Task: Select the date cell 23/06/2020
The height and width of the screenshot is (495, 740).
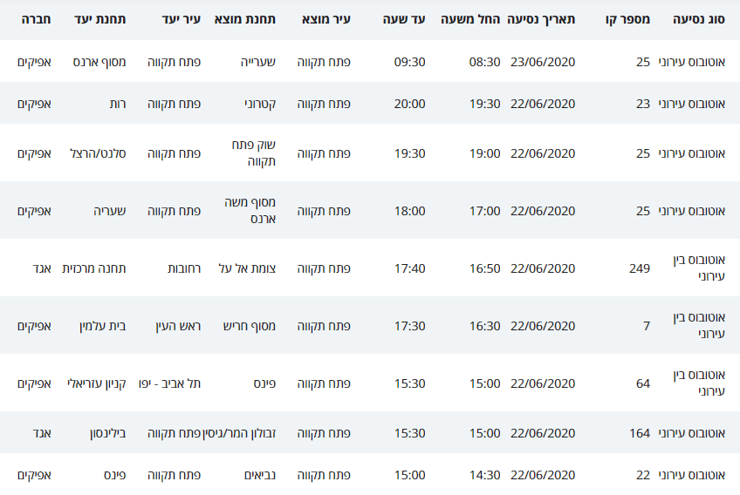Action: coord(543,62)
